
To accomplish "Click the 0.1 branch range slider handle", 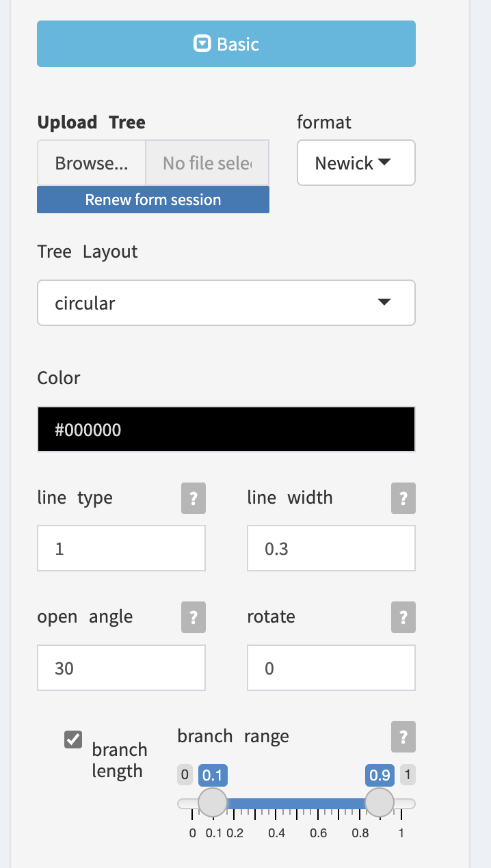I will tap(213, 802).
